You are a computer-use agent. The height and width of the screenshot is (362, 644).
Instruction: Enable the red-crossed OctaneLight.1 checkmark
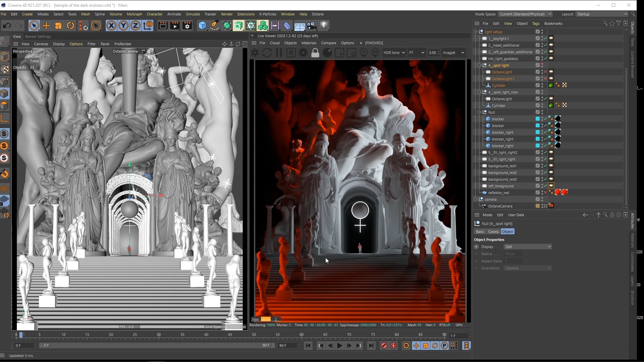pos(545,79)
